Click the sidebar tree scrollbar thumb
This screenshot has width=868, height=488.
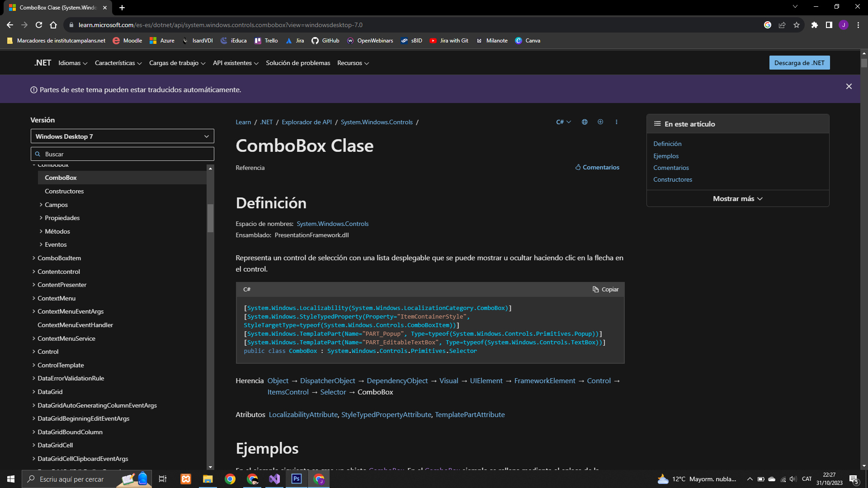[210, 218]
